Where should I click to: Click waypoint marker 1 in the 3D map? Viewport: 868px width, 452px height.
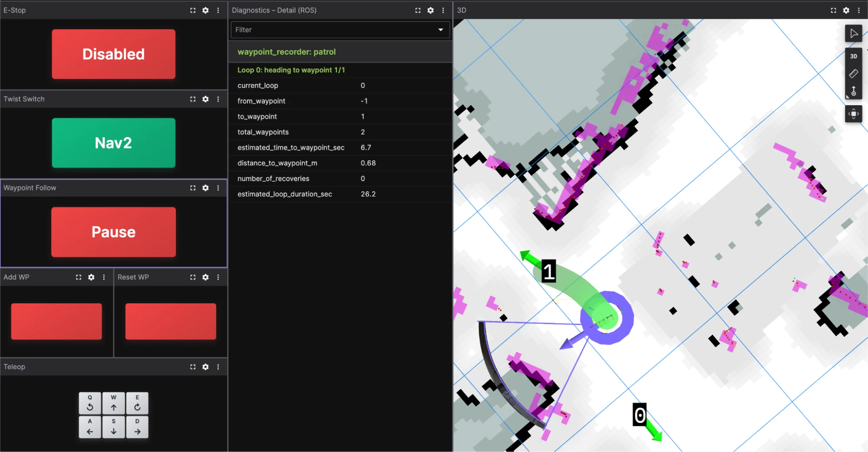(549, 271)
